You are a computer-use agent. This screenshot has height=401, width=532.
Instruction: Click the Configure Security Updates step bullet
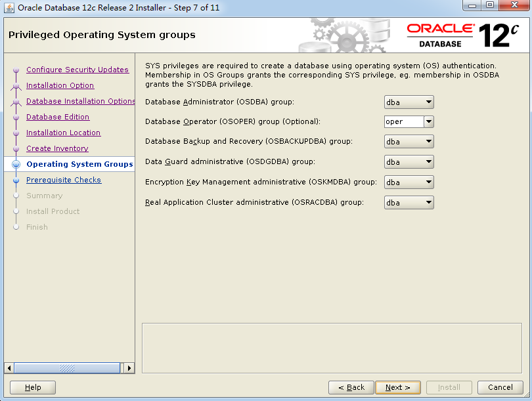pos(16,70)
